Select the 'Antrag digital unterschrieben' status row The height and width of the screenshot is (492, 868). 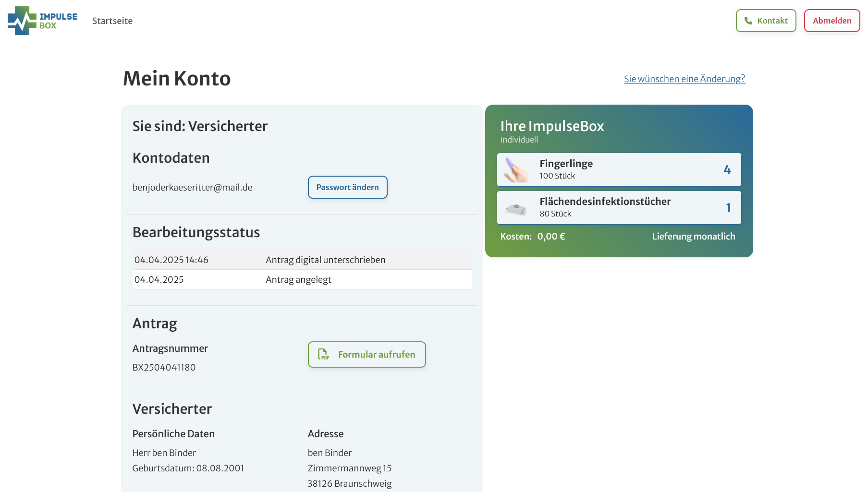tap(302, 260)
